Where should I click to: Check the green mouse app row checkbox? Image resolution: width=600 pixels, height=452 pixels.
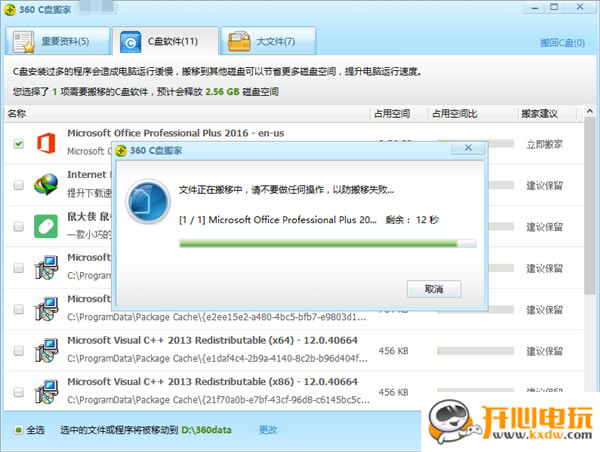[18, 226]
